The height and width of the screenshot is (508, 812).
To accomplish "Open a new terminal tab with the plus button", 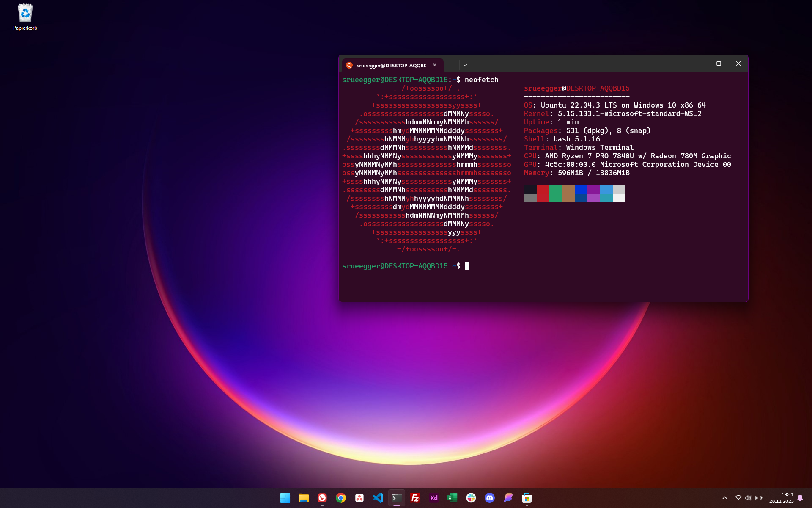I will (452, 65).
